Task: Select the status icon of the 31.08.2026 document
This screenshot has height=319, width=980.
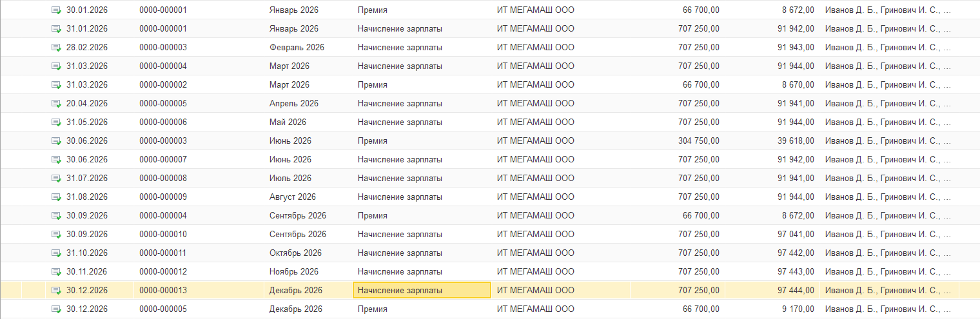Action: pos(56,197)
